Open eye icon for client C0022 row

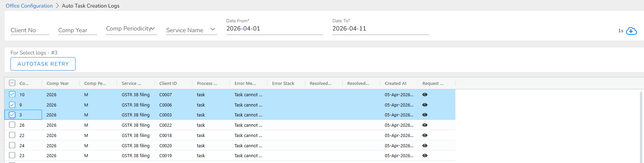[425, 125]
